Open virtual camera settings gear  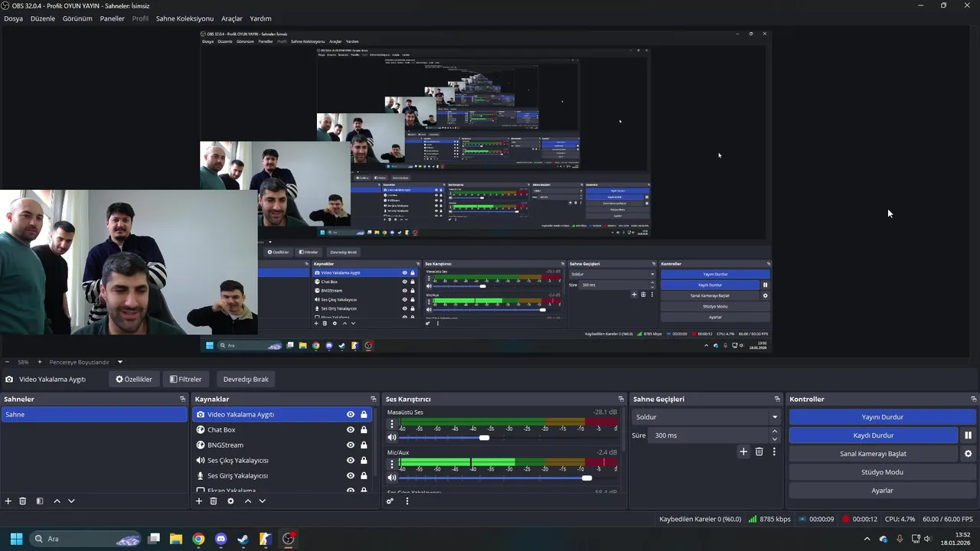[969, 454]
